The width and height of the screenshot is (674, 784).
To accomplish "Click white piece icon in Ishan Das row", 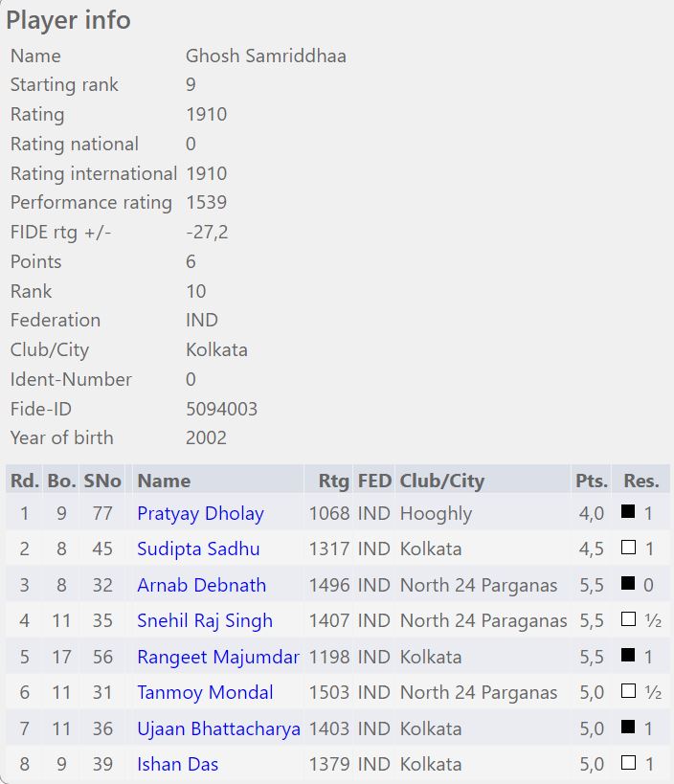I will [x=628, y=763].
